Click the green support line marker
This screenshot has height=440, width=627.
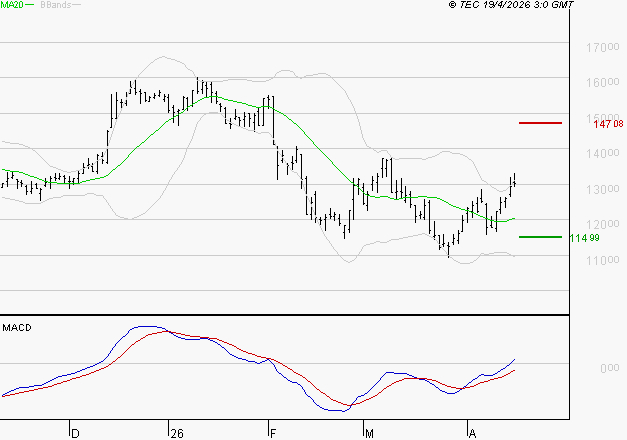541,237
